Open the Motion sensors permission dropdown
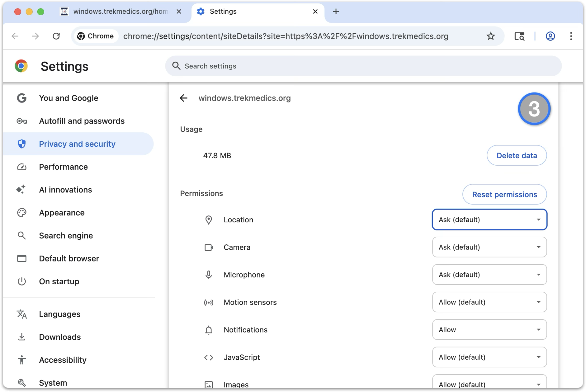Image resolution: width=586 pixels, height=392 pixels. point(489,302)
